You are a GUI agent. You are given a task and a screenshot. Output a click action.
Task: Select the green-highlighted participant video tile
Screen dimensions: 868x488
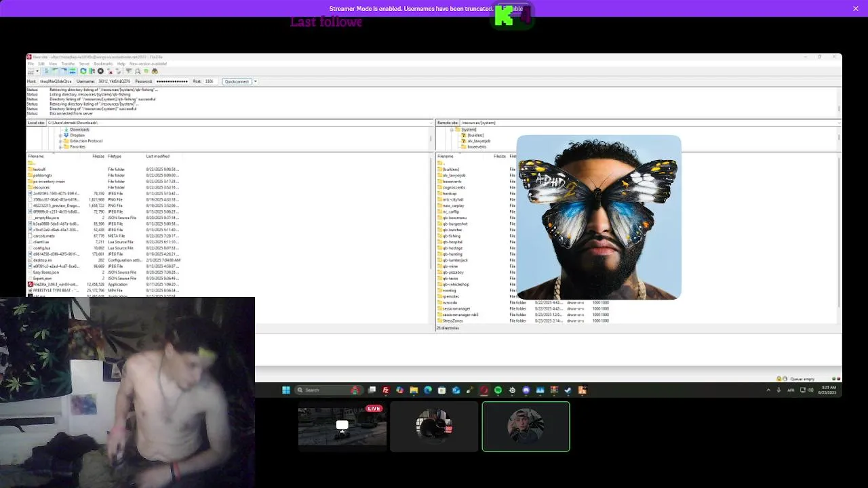[526, 426]
